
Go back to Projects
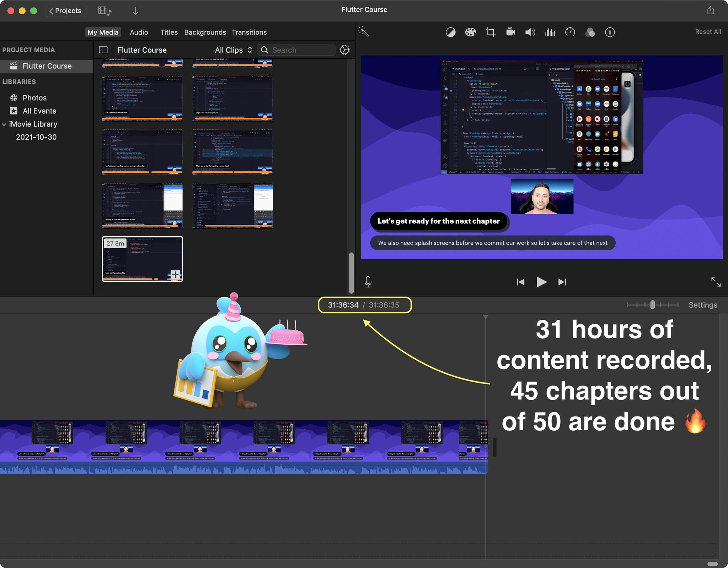pos(65,11)
